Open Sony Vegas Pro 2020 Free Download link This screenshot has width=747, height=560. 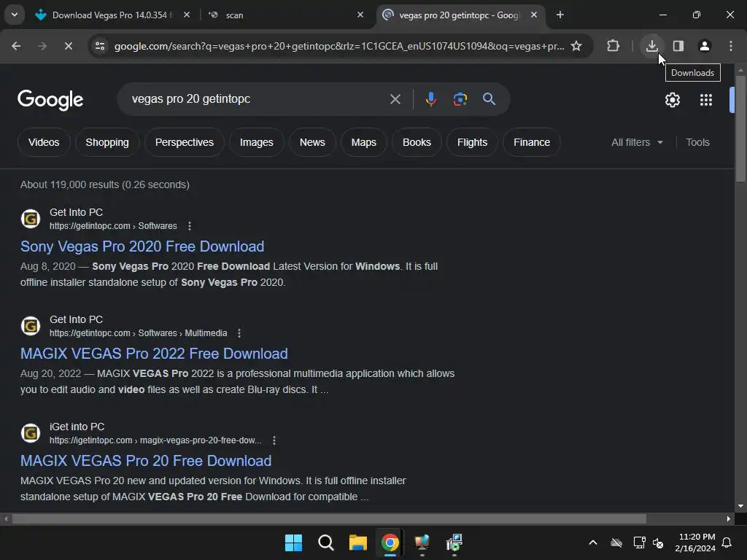coord(142,246)
